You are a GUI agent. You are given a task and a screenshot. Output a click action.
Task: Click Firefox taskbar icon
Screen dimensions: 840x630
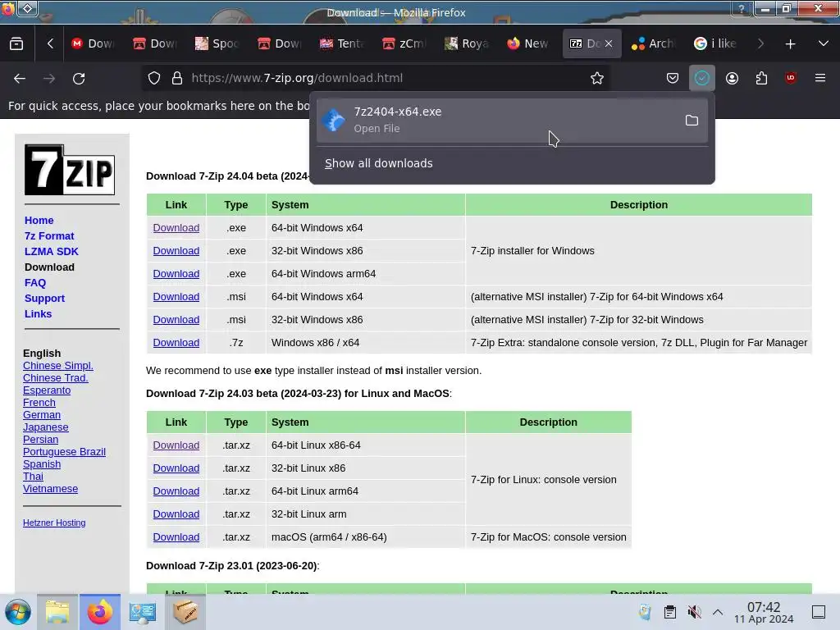point(100,612)
